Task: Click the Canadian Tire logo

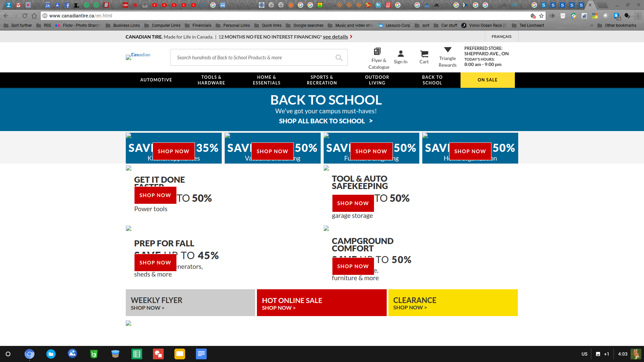Action: pos(138,56)
